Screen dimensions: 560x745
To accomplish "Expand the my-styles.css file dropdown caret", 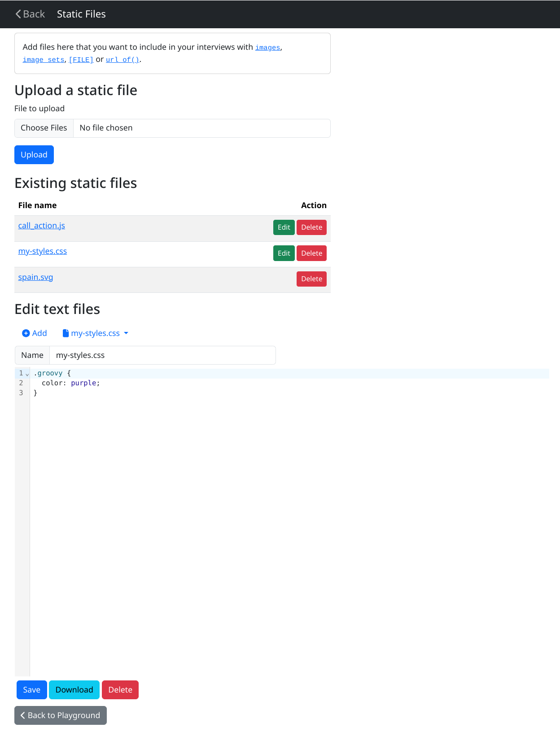I will click(x=126, y=333).
